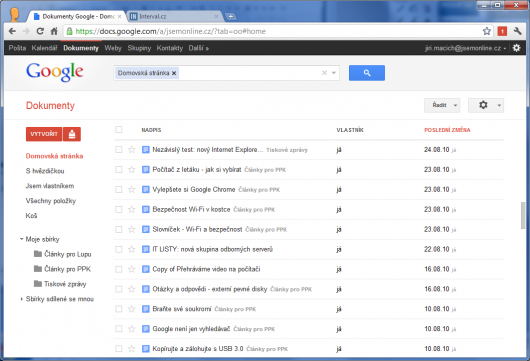Open the jiri.macich account dropdown
Viewport: 530px width, 361px height.
point(465,48)
